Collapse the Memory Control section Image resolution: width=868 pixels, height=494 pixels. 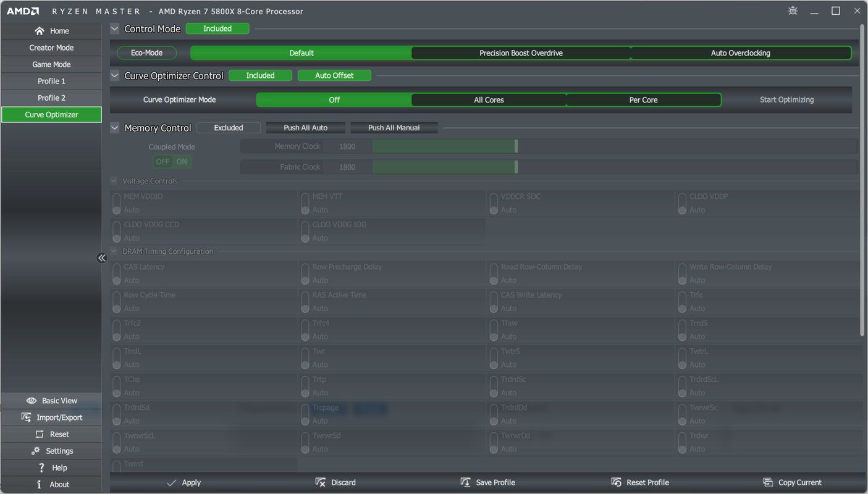click(115, 128)
